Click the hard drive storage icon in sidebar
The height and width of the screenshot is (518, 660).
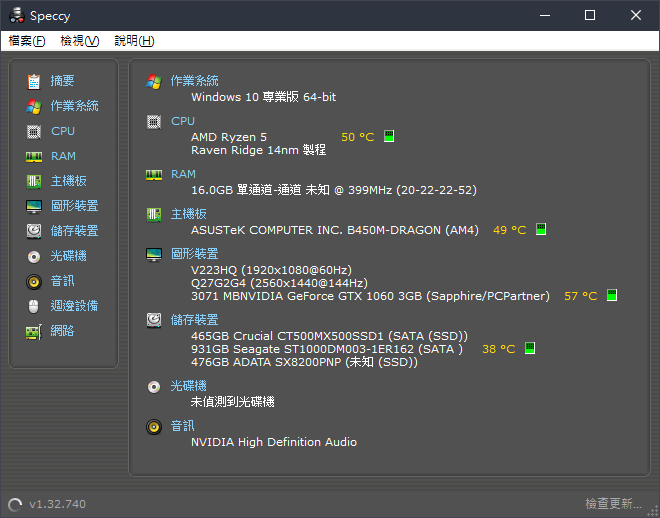pos(34,231)
